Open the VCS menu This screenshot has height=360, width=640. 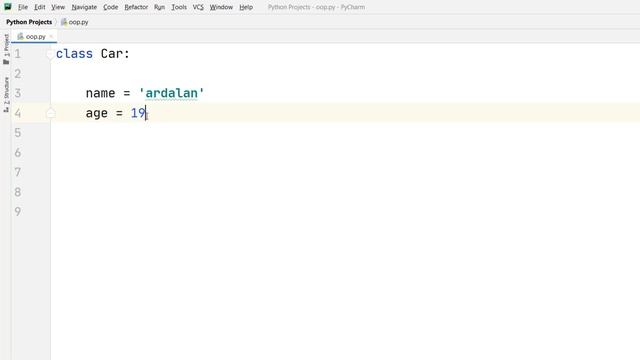coord(198,7)
